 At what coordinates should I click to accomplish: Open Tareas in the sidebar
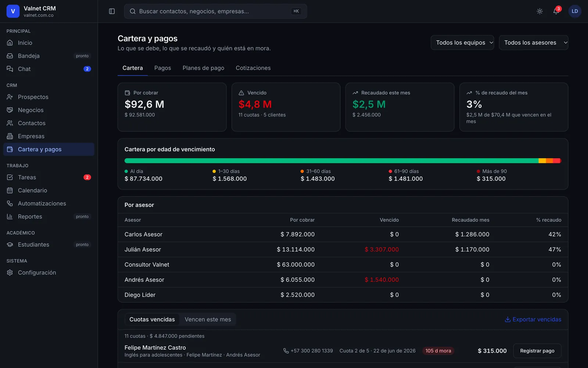click(49, 177)
